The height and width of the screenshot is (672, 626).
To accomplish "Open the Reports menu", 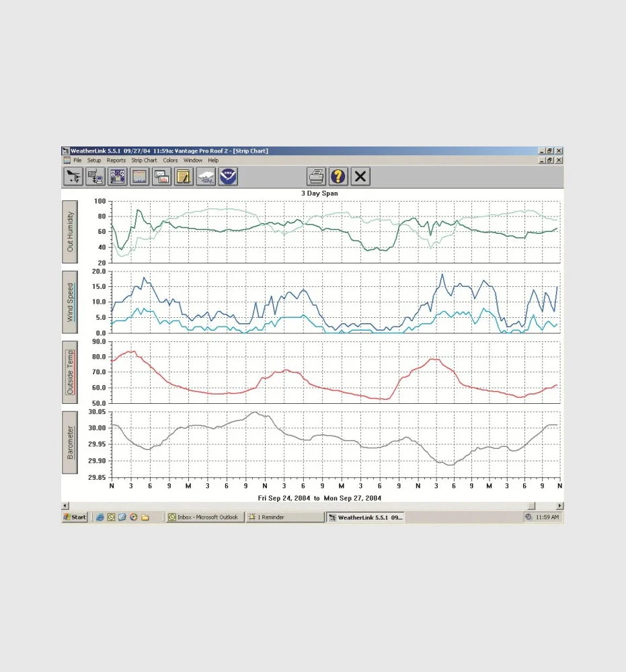I will [116, 161].
